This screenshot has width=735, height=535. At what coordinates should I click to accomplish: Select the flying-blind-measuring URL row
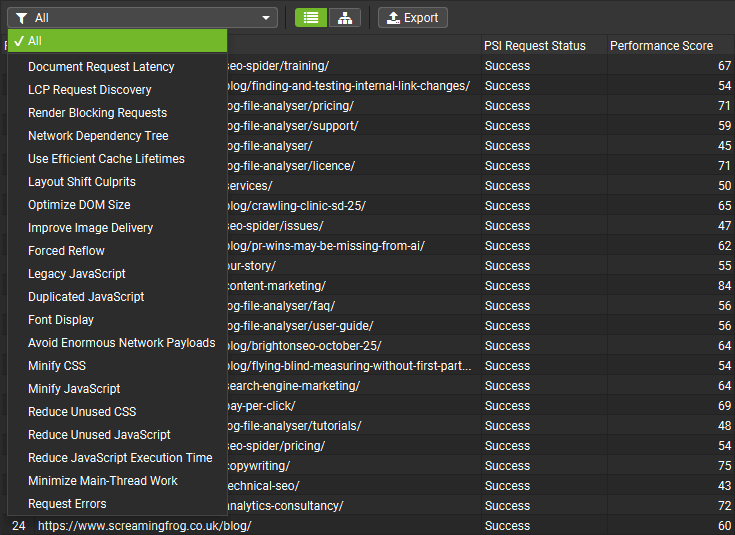coord(354,366)
